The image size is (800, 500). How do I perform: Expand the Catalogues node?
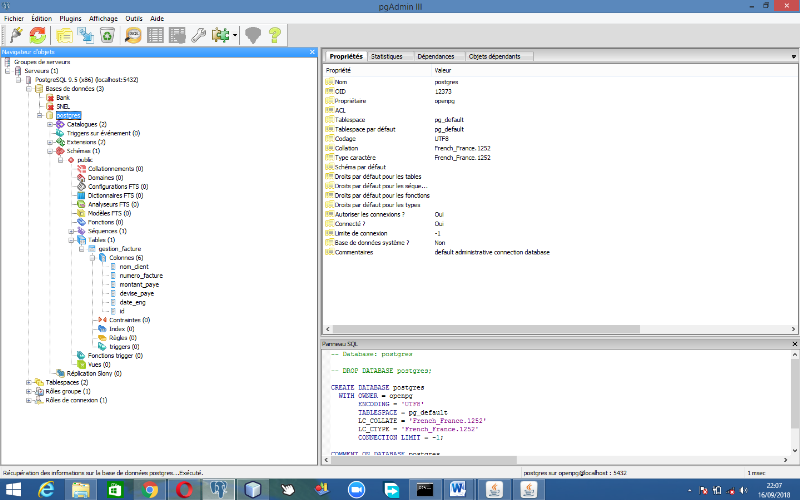50,124
